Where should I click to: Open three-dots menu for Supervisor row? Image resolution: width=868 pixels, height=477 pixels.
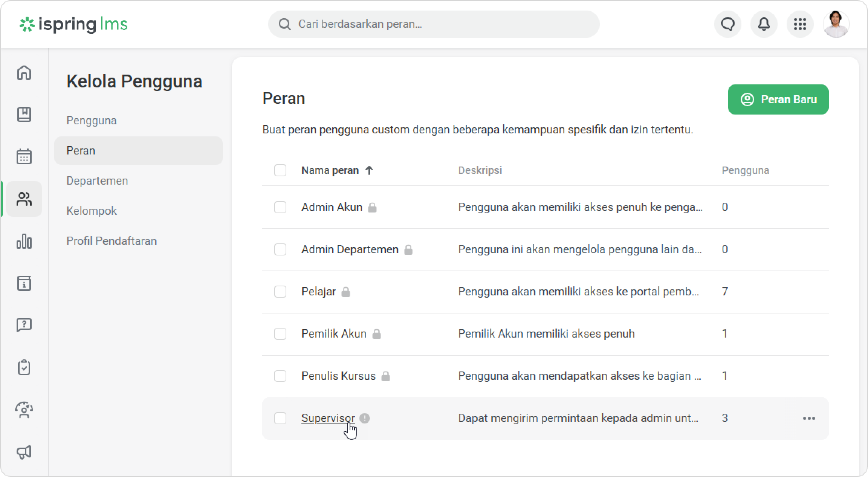point(809,418)
